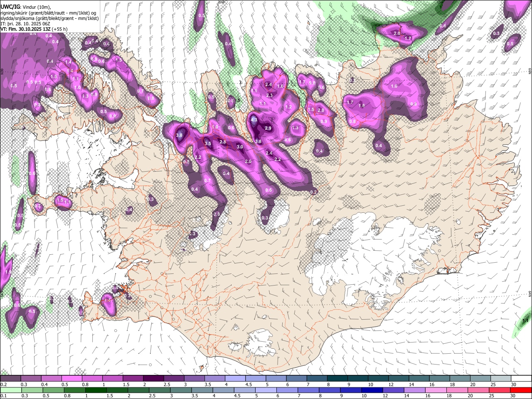532x399 pixels.
Task: Pick the upper scale bright pink swatch after 0.5
Action: (71, 379)
